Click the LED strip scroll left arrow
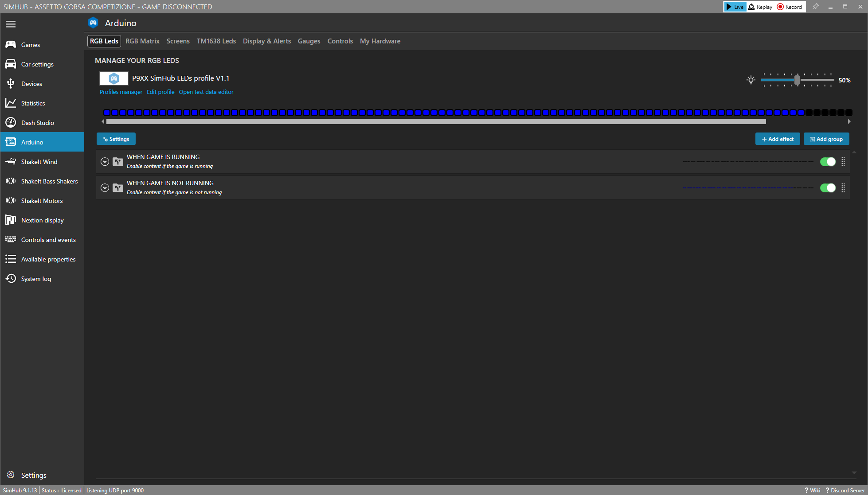868x495 pixels. coord(103,121)
